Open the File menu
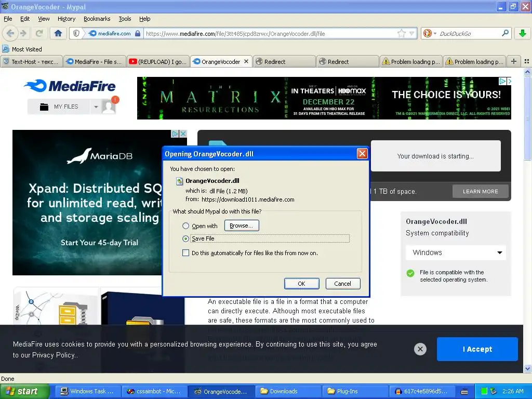The image size is (532, 399). coord(8,19)
